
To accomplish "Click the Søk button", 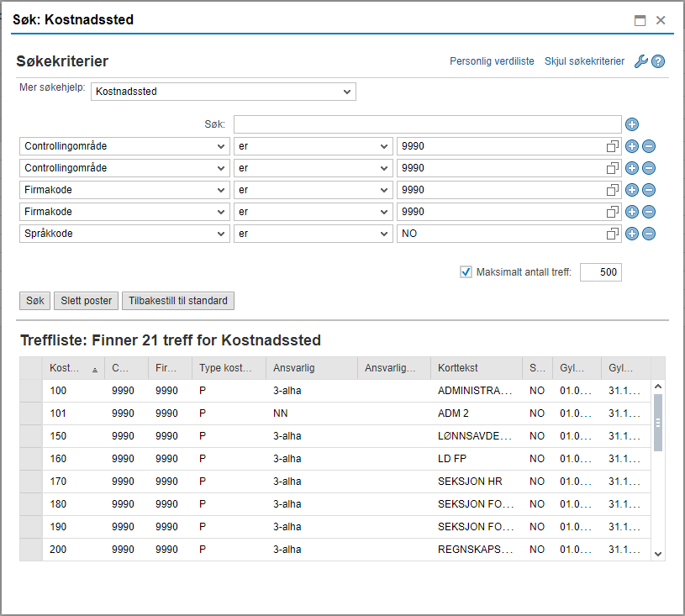I will pyautogui.click(x=35, y=301).
